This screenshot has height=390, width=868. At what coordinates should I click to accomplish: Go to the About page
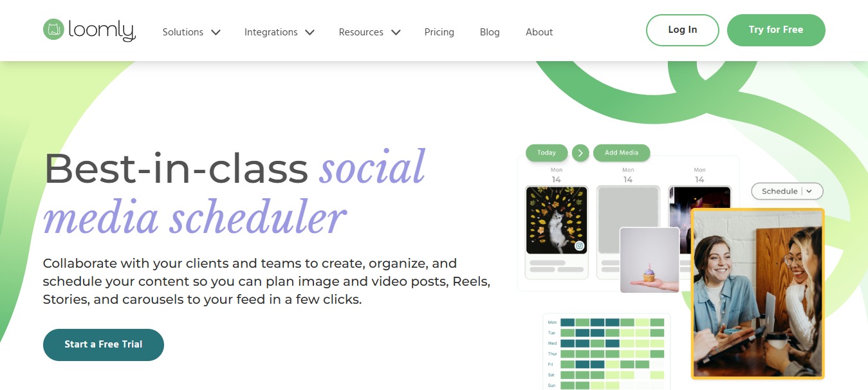(x=539, y=32)
